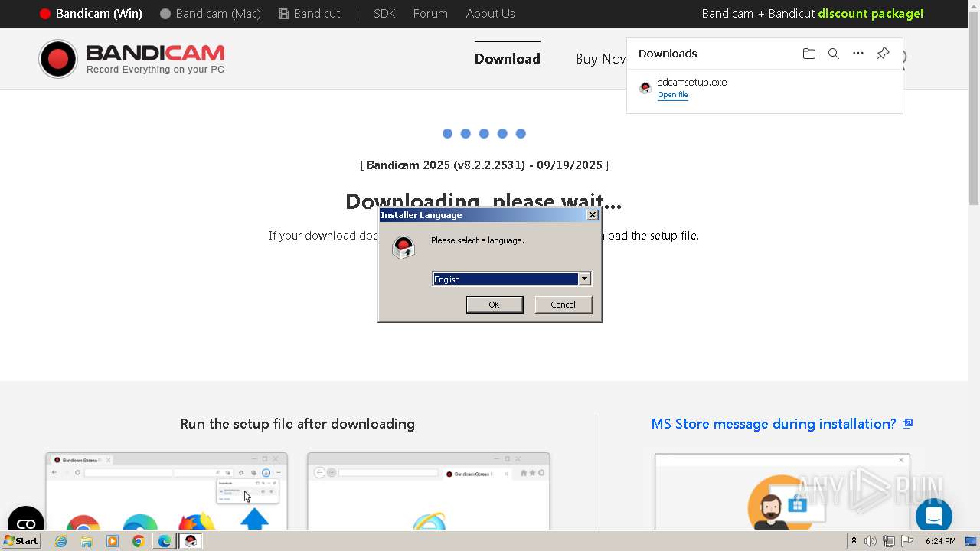The height and width of the screenshot is (551, 980).
Task: Open the network tray icon
Action: (x=889, y=541)
